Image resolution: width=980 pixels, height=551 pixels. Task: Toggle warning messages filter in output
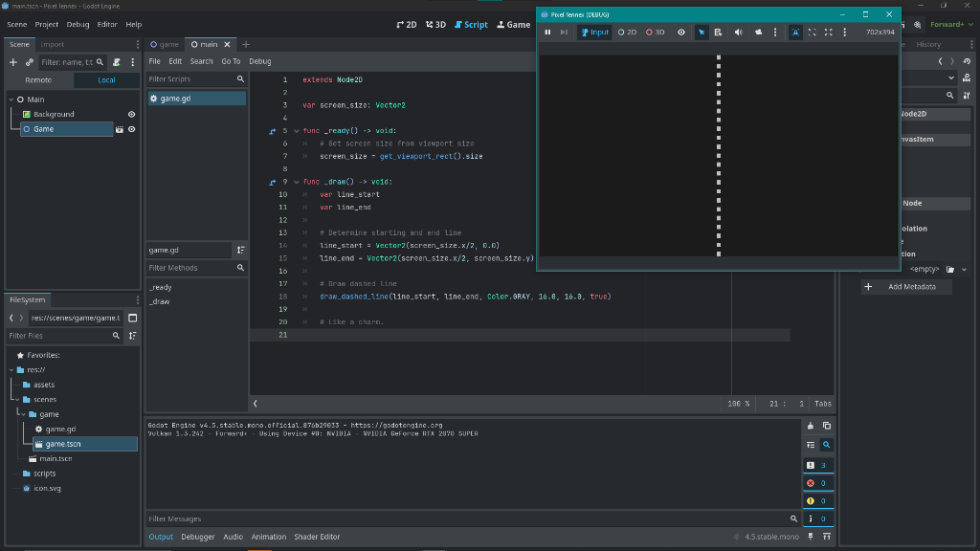pyautogui.click(x=818, y=500)
